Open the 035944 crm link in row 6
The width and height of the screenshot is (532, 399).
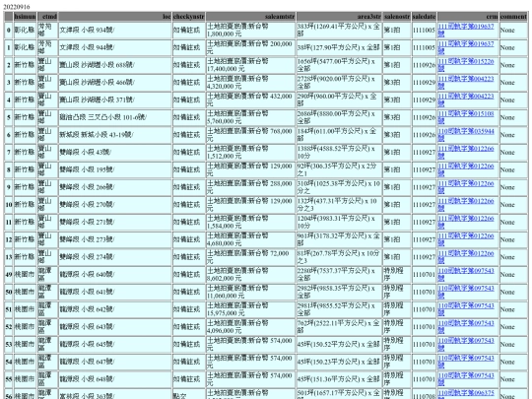pos(465,135)
